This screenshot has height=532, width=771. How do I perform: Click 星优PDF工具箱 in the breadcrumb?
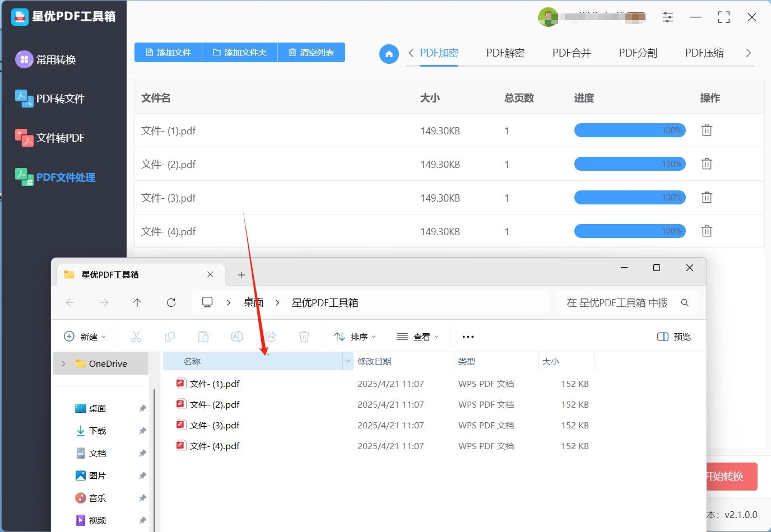click(325, 302)
